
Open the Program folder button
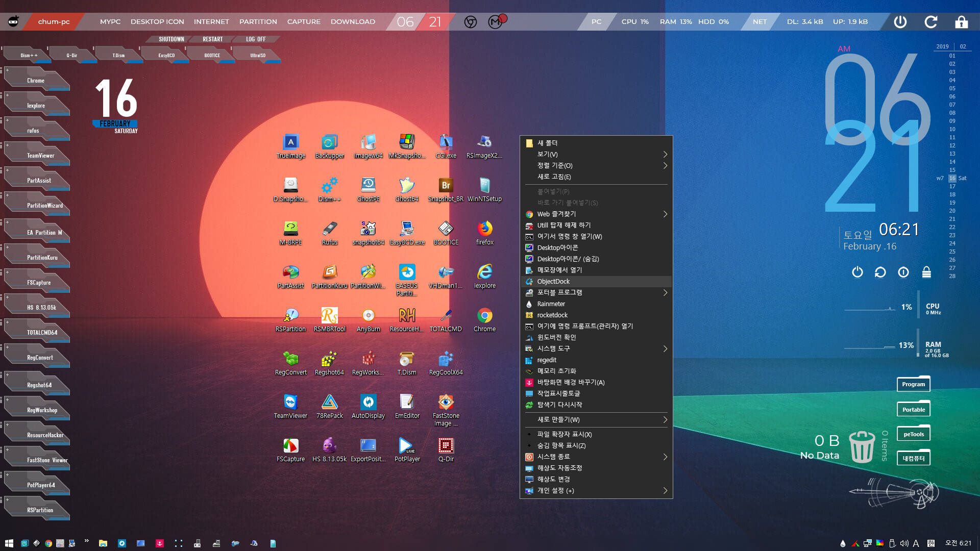913,384
